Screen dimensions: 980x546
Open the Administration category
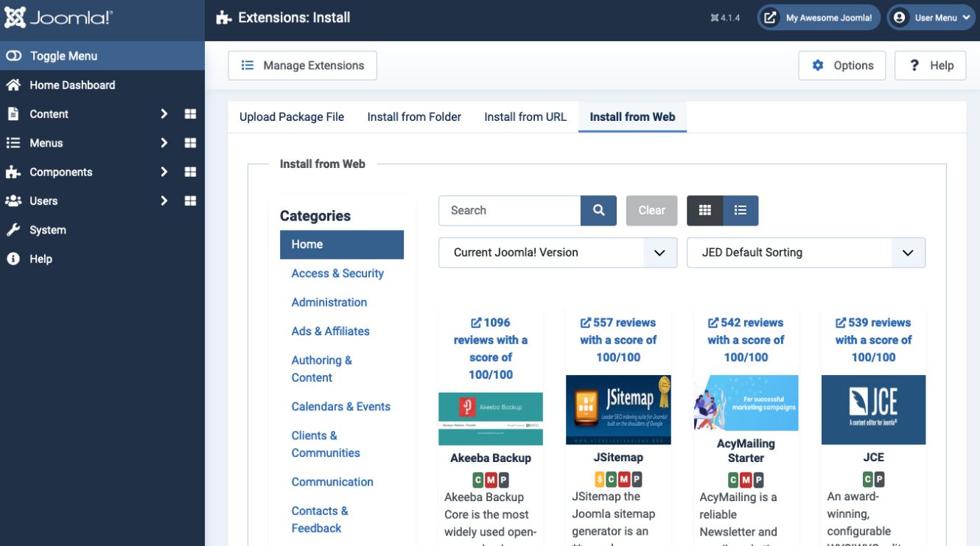pyautogui.click(x=329, y=302)
